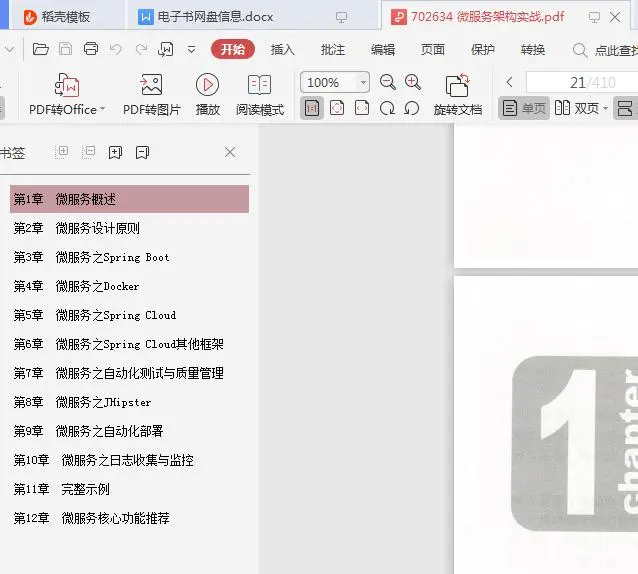Click monitor icon on pdf tab
Viewport: 638px width, 574px height.
tap(594, 17)
